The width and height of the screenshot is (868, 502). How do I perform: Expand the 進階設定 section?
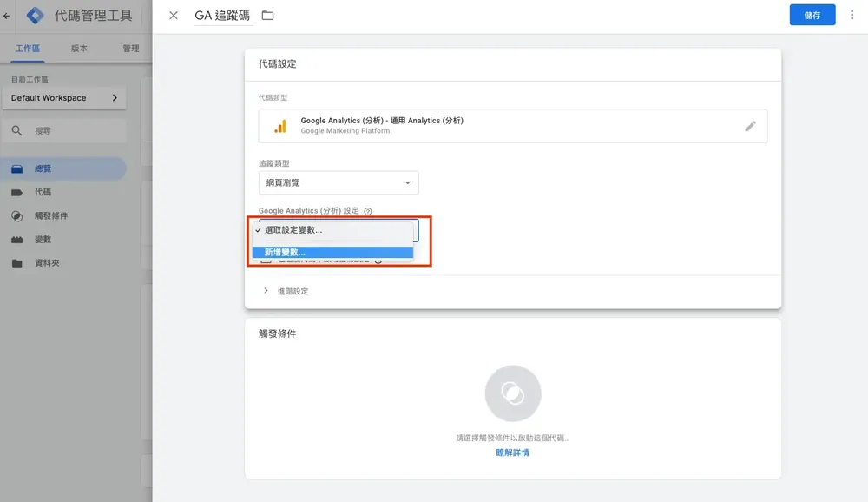point(286,291)
